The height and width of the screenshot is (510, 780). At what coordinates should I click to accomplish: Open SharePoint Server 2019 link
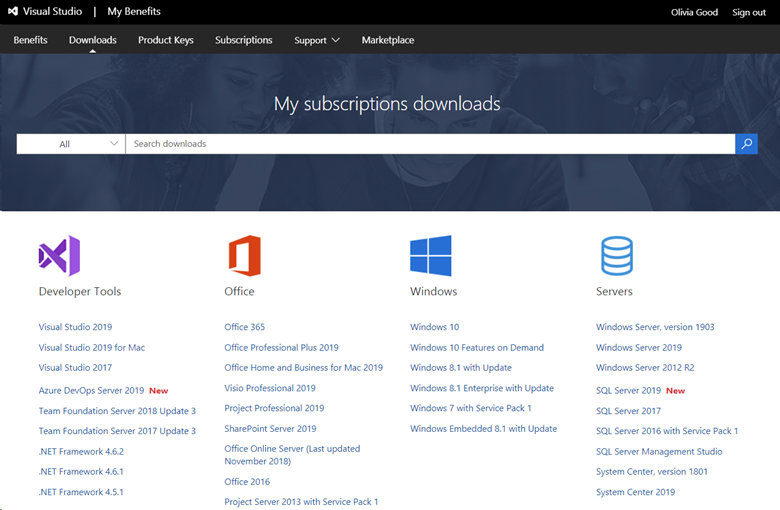pos(270,428)
